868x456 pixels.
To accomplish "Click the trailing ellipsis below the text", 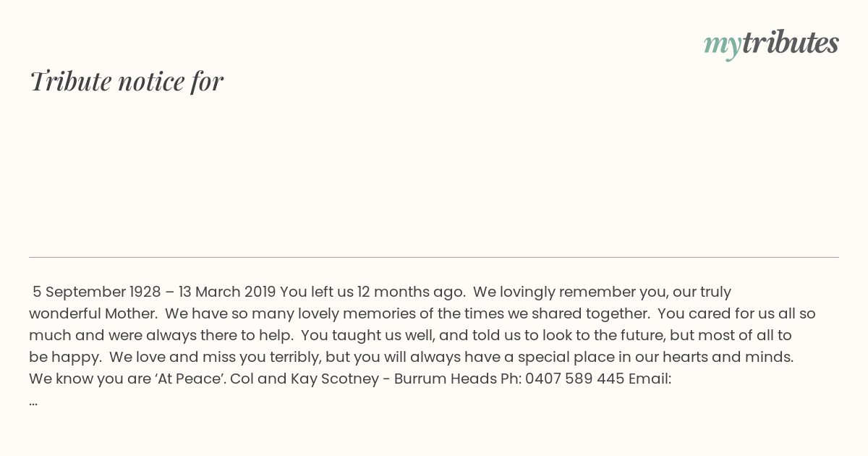I will click(x=33, y=402).
